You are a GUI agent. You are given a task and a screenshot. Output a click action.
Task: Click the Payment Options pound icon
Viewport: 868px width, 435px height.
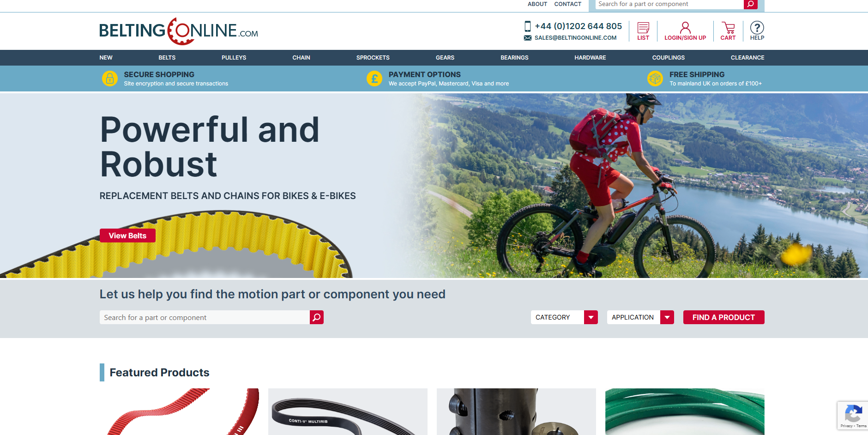tap(374, 79)
